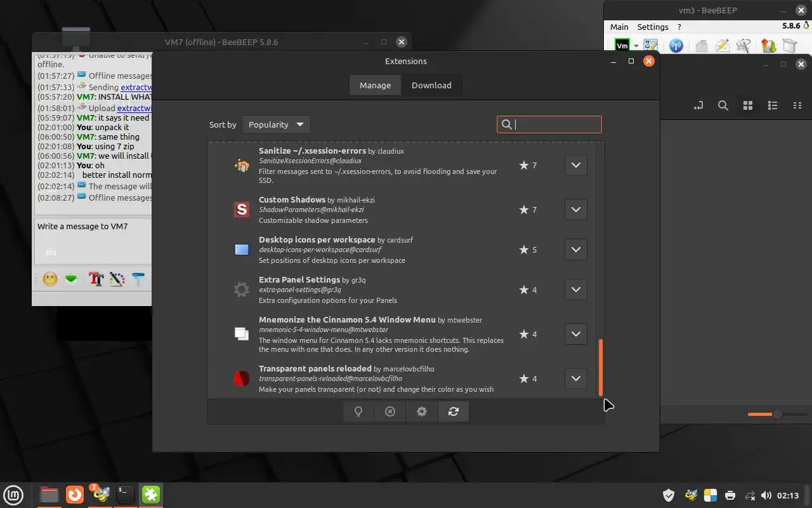This screenshot has width=812, height=508.
Task: Select Transparent panels reloaded title
Action: tap(315, 368)
